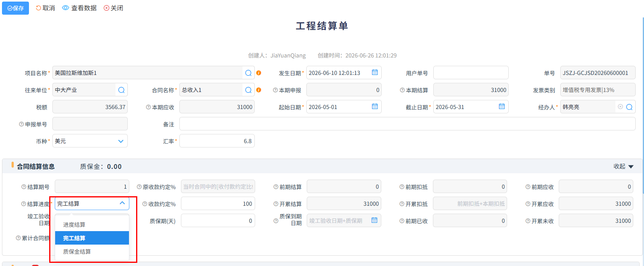Viewport: 644px width, 266px height.
Task: Click the 收款约定% input field
Action: (218, 204)
